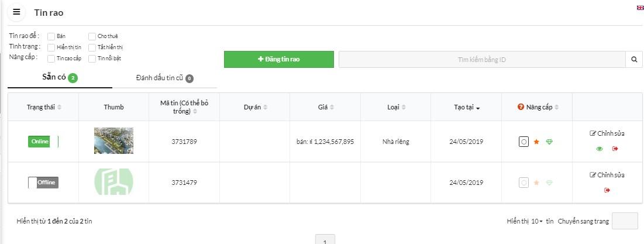Open the hamburger menu icon
Viewport: 644px width, 244px height.
tap(16, 12)
